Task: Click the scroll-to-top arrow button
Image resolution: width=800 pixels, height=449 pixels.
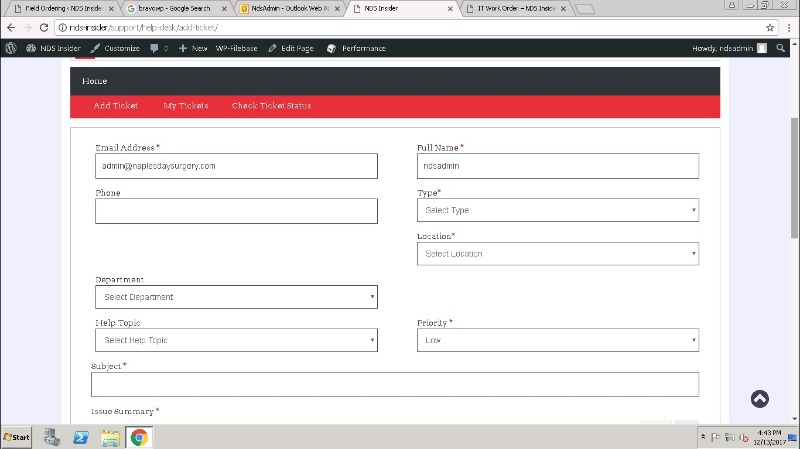Action: (x=760, y=399)
